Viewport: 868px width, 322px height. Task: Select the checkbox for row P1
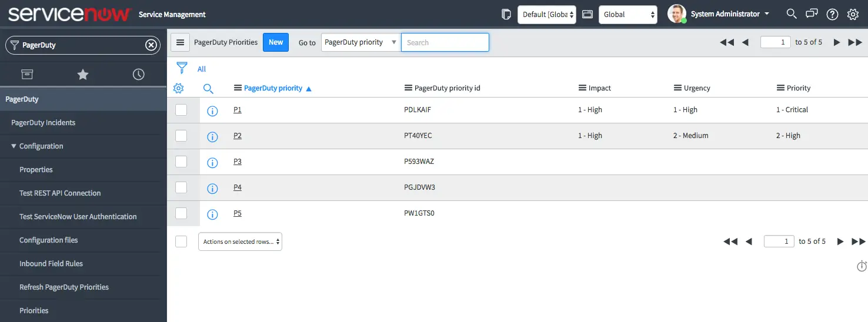[x=181, y=110]
